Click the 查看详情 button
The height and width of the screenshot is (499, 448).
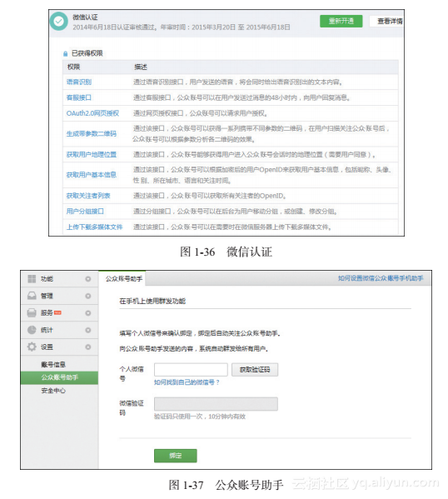tap(387, 21)
